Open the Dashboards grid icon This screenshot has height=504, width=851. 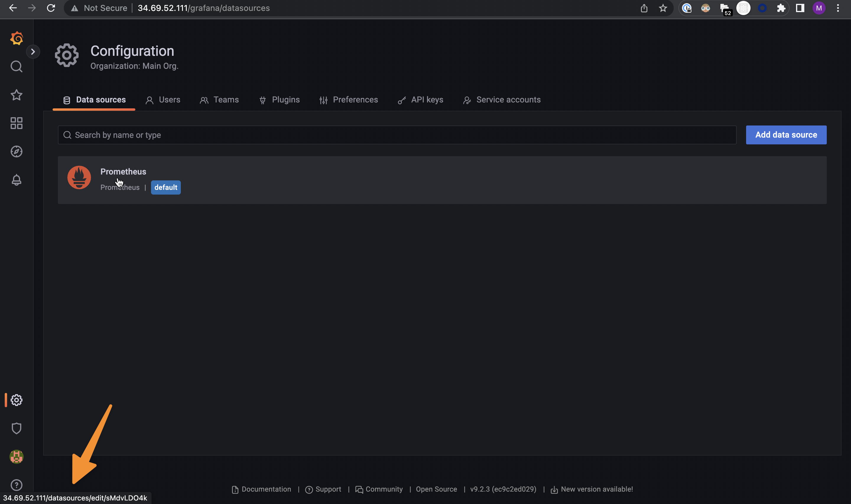16,123
